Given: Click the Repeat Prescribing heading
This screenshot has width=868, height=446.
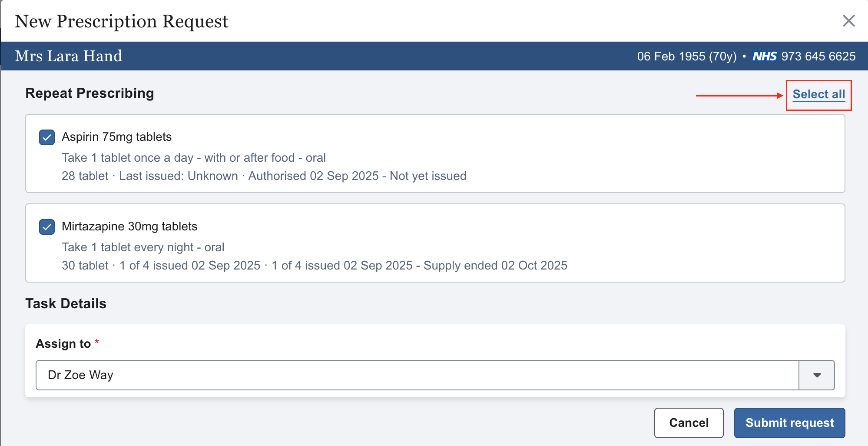Looking at the screenshot, I should [89, 93].
